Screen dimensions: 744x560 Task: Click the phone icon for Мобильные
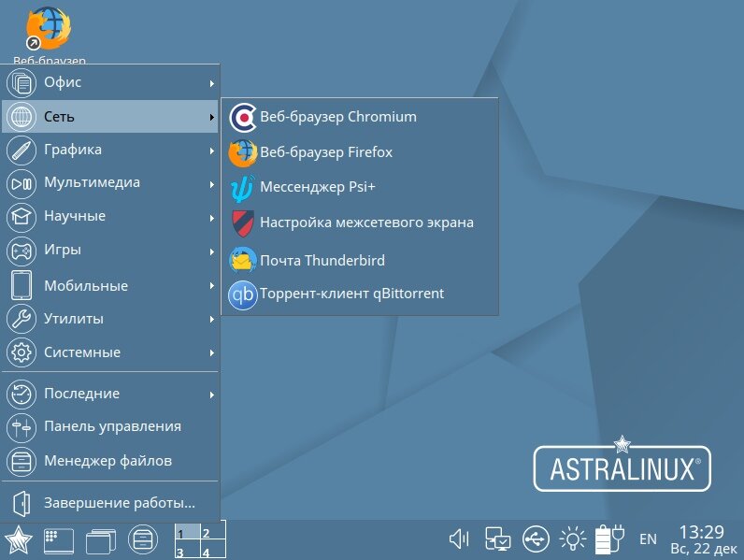point(21,285)
